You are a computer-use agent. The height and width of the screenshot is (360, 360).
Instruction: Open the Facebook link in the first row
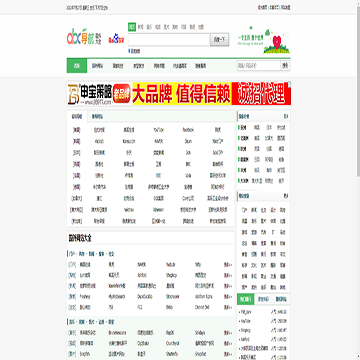click(x=188, y=130)
